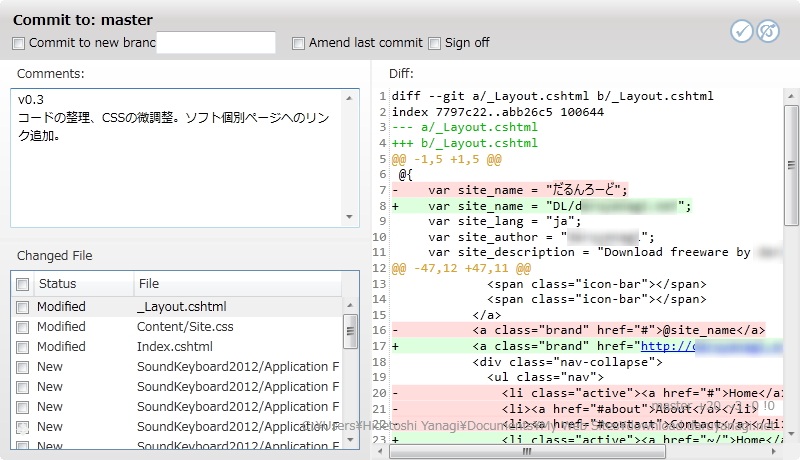800x460 pixels.
Task: Check the Content/Site.css file checkbox
Action: click(22, 327)
